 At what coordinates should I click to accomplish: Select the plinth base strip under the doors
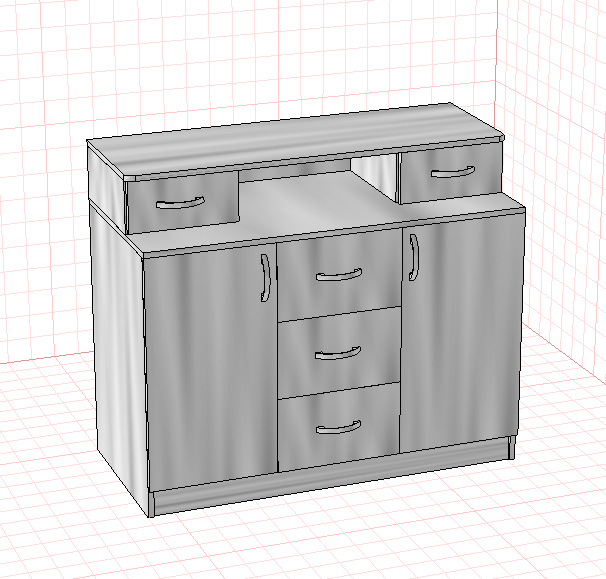click(332, 477)
